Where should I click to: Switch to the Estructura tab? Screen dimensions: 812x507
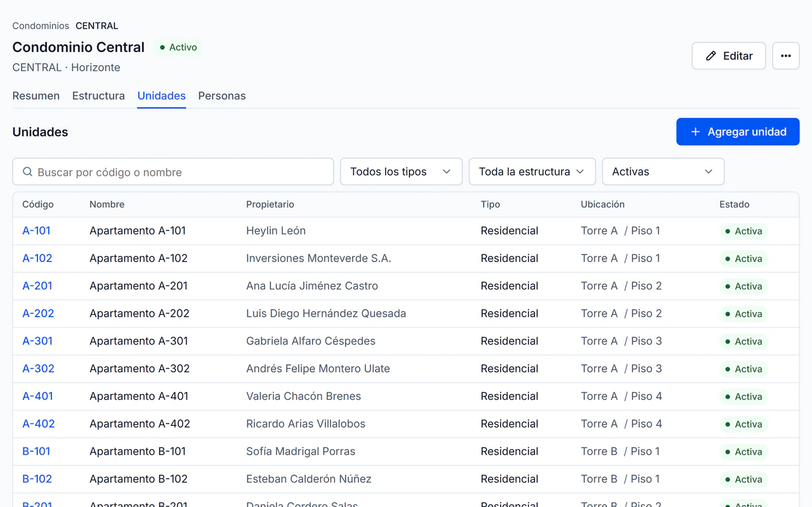(98, 96)
